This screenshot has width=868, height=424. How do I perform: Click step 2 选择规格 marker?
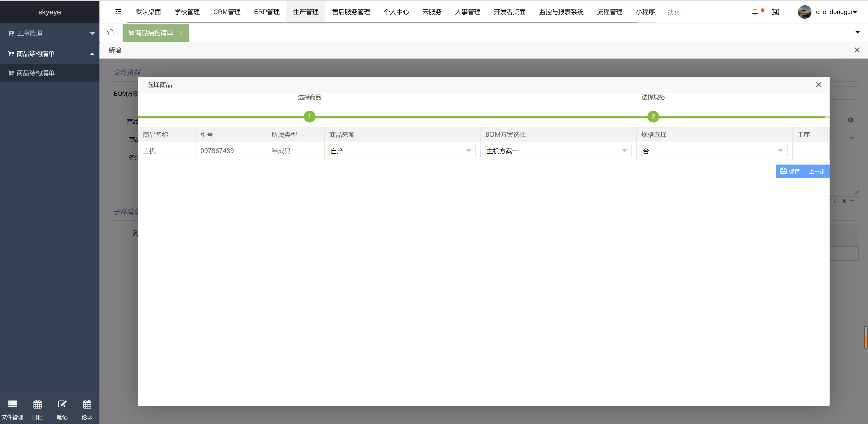point(653,116)
